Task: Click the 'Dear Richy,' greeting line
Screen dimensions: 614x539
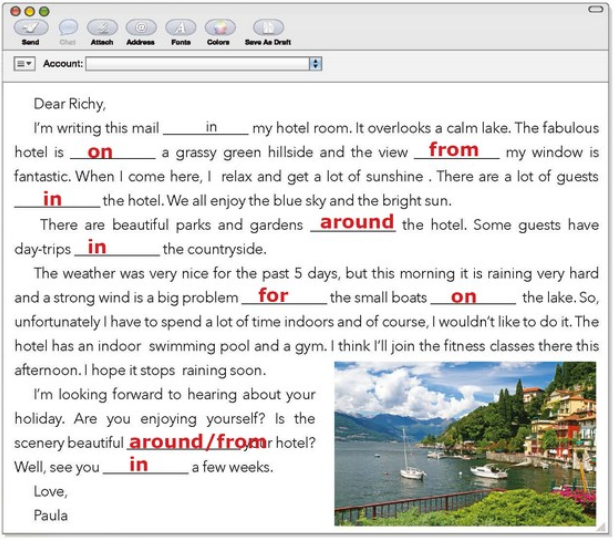Action: tap(70, 104)
